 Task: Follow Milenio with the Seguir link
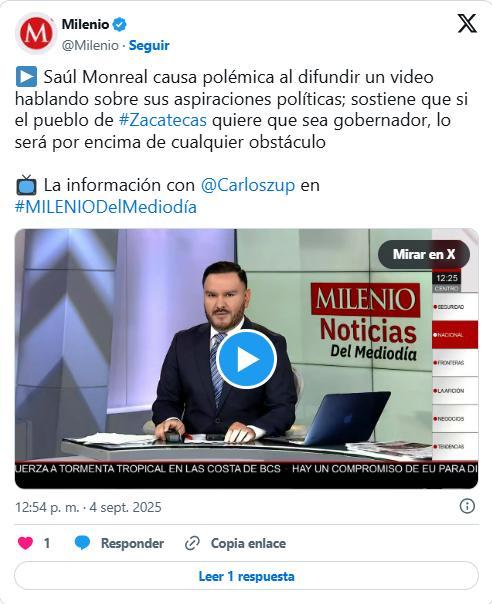(149, 45)
